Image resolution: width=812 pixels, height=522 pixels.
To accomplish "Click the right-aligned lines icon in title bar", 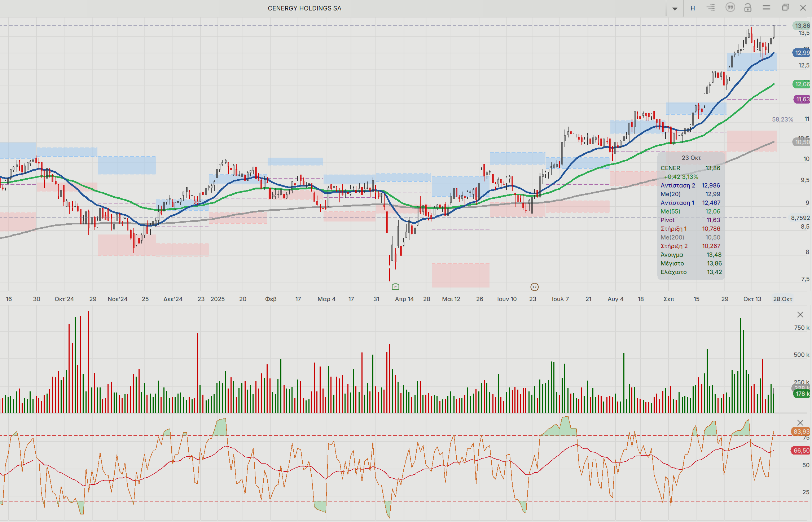I will [x=711, y=8].
